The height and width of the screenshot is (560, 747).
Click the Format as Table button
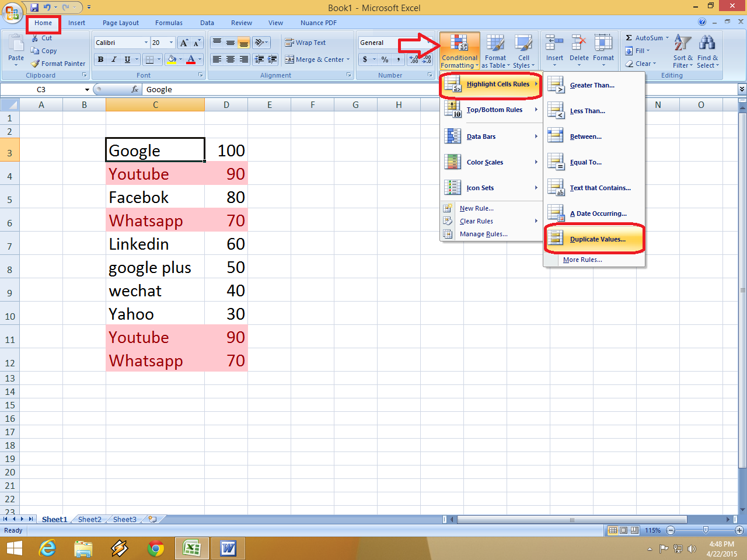click(x=495, y=51)
